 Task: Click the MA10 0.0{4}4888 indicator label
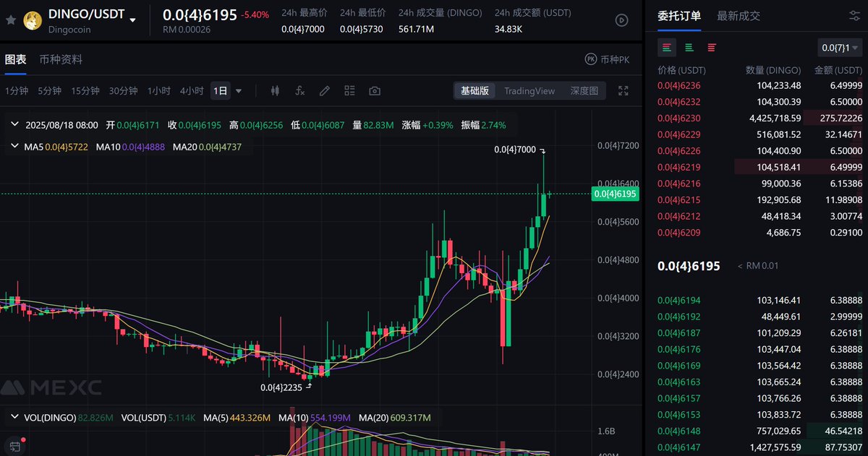coord(130,146)
